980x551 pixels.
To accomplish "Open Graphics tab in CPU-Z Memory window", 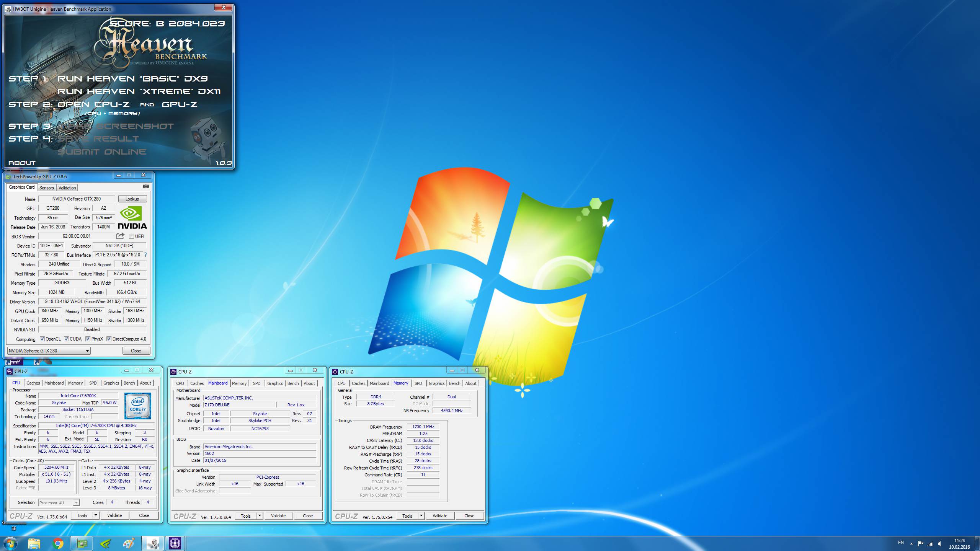I will click(x=436, y=383).
